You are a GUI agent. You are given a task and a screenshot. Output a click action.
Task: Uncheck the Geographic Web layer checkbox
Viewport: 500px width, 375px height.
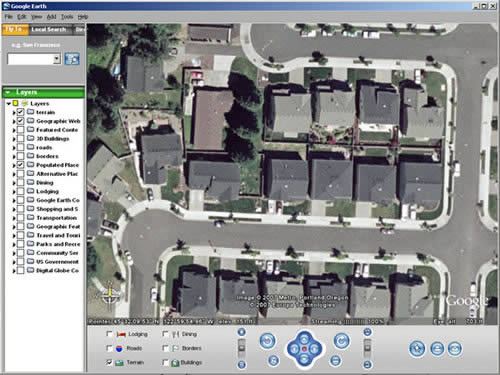tap(20, 121)
